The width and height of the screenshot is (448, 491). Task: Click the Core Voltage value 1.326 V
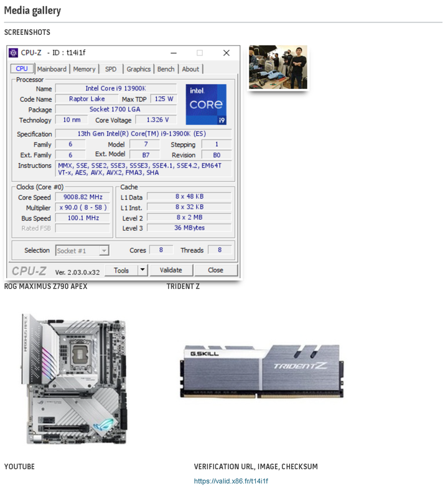156,119
